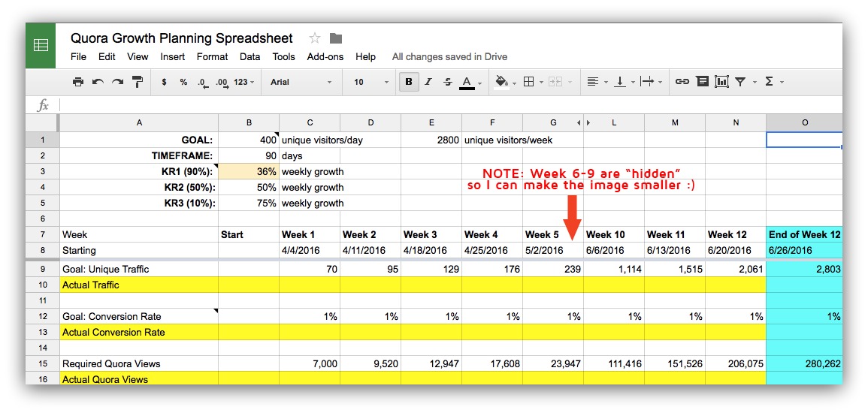Viewport: 868px width, 413px height.
Task: Open vertical align options
Action: coord(620,82)
